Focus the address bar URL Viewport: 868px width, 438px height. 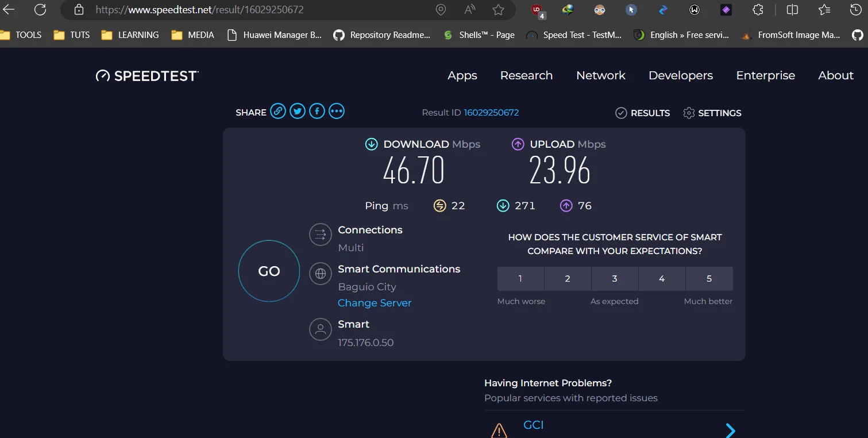[199, 10]
